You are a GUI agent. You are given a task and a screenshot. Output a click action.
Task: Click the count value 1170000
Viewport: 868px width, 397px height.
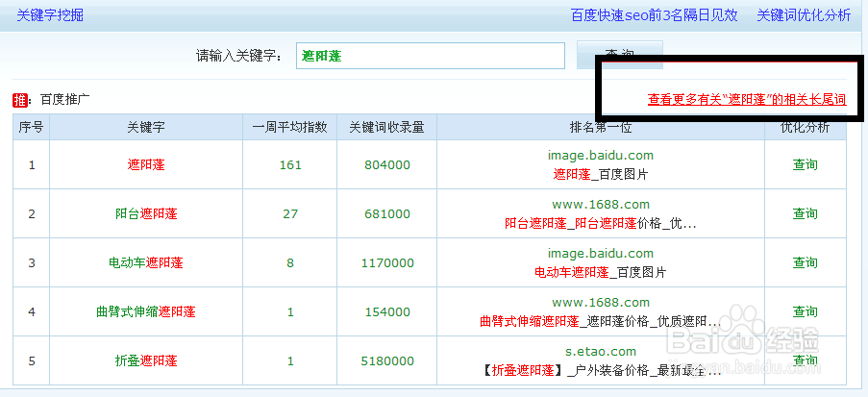[x=387, y=263]
